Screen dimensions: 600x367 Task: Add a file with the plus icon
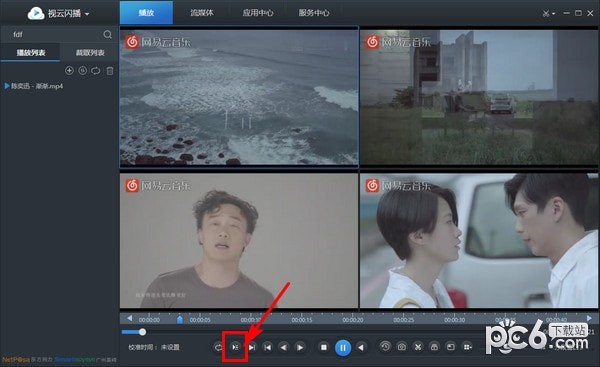pos(69,70)
